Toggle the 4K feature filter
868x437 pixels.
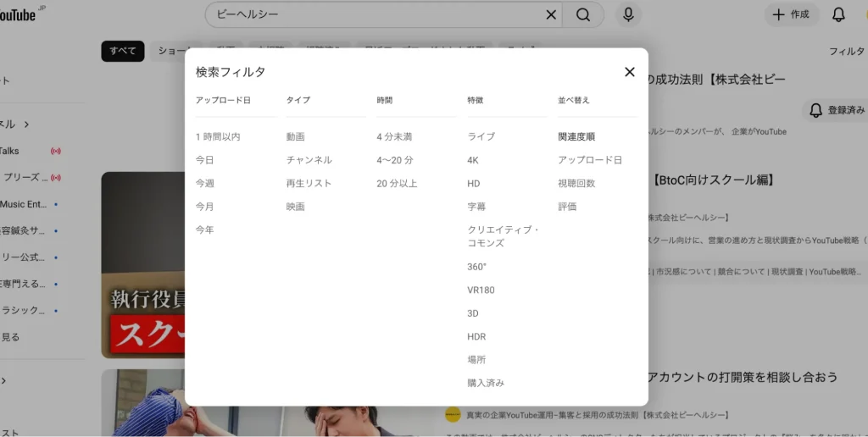click(473, 160)
